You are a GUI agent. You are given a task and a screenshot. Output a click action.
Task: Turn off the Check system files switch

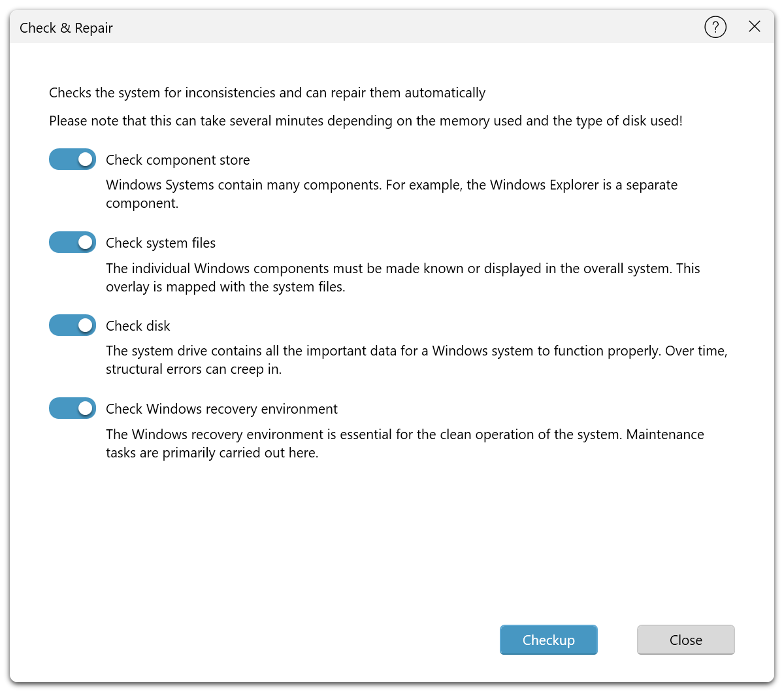click(x=73, y=242)
